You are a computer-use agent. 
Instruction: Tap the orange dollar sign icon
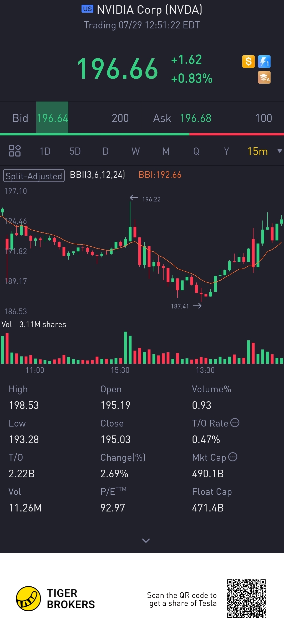click(248, 62)
